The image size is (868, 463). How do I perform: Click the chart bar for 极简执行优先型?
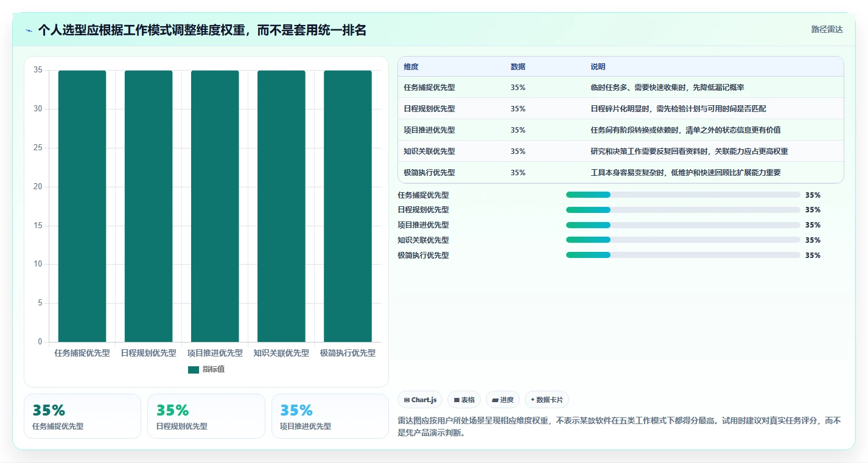point(348,206)
